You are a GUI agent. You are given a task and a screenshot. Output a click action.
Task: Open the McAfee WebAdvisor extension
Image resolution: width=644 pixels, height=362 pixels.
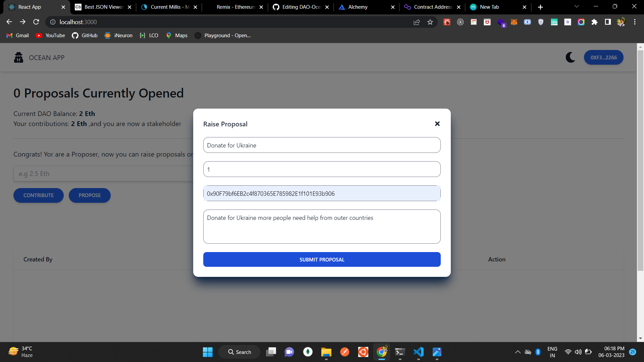487,22
